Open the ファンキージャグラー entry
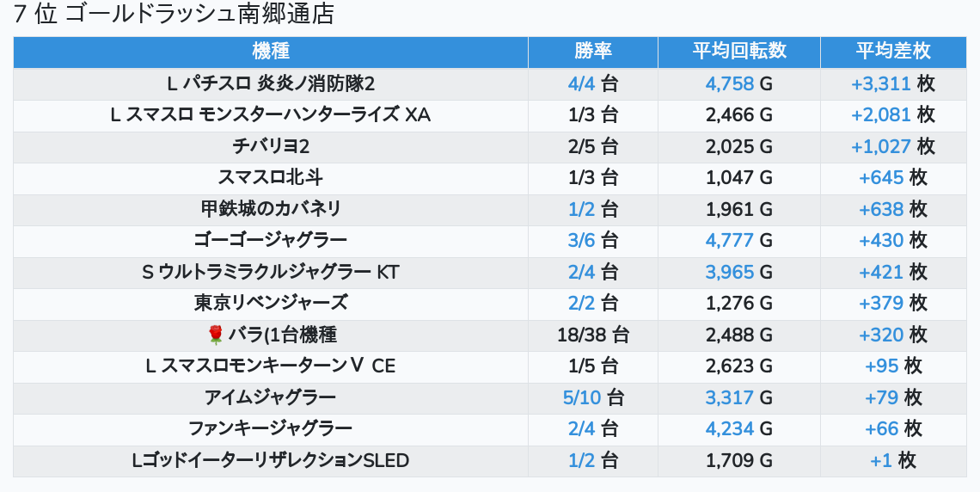The image size is (980, 492). 271,428
